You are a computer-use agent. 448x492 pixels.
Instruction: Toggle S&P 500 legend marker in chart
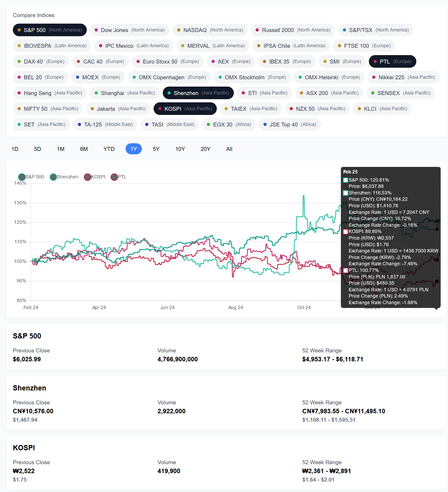(22, 177)
